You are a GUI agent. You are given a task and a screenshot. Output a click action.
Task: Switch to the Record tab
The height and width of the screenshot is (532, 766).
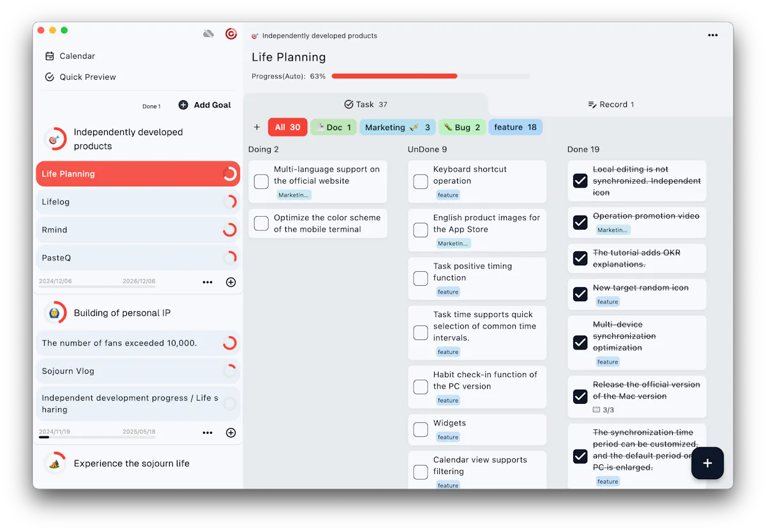point(611,105)
